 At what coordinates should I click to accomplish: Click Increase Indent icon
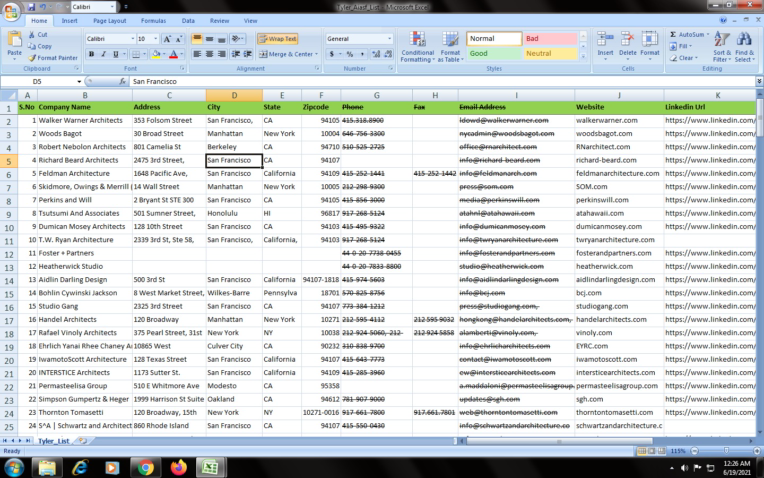(248, 54)
